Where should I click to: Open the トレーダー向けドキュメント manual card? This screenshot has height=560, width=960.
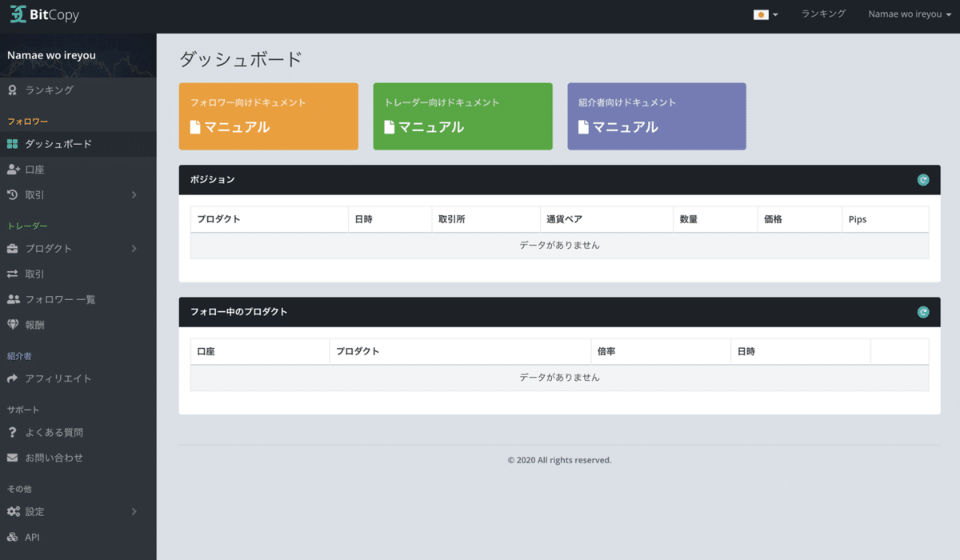463,117
